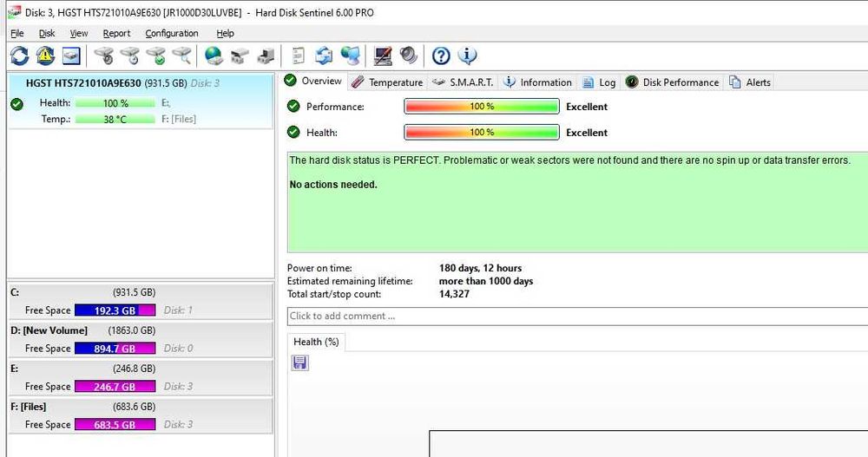The width and height of the screenshot is (868, 457).
Task: Click the disk with stethoscope test icon
Action: click(104, 55)
